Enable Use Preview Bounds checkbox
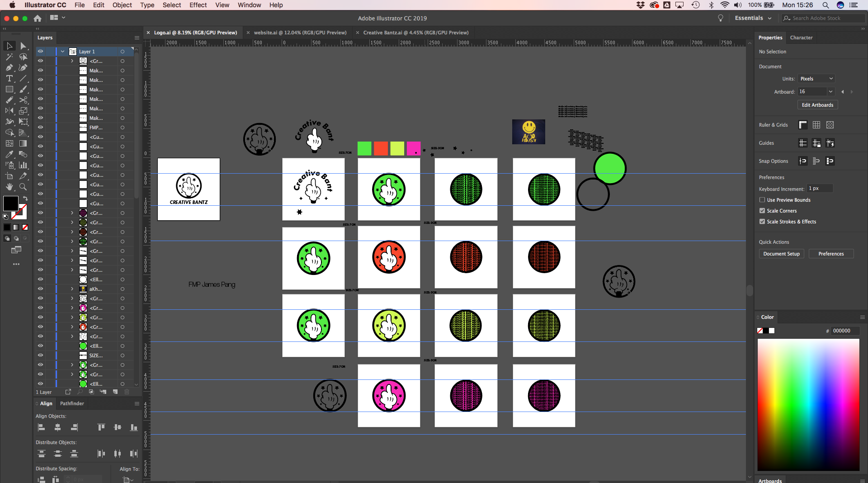 pos(762,200)
